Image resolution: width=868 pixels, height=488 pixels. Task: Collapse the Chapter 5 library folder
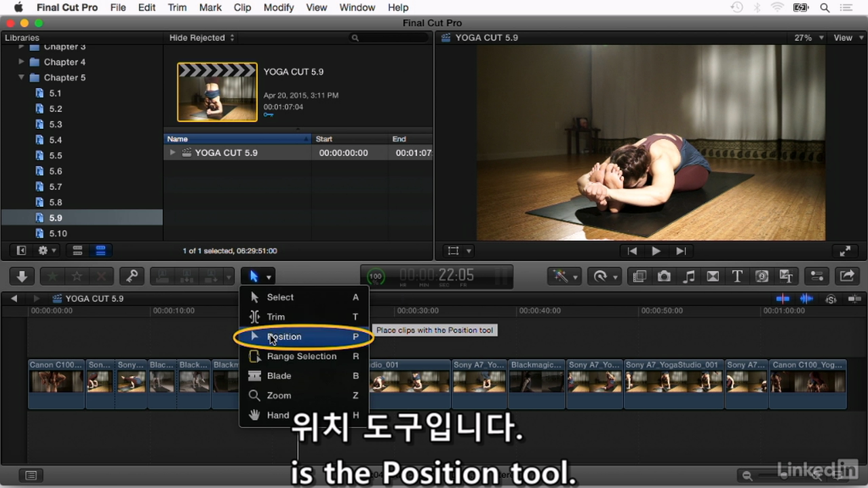(x=22, y=77)
